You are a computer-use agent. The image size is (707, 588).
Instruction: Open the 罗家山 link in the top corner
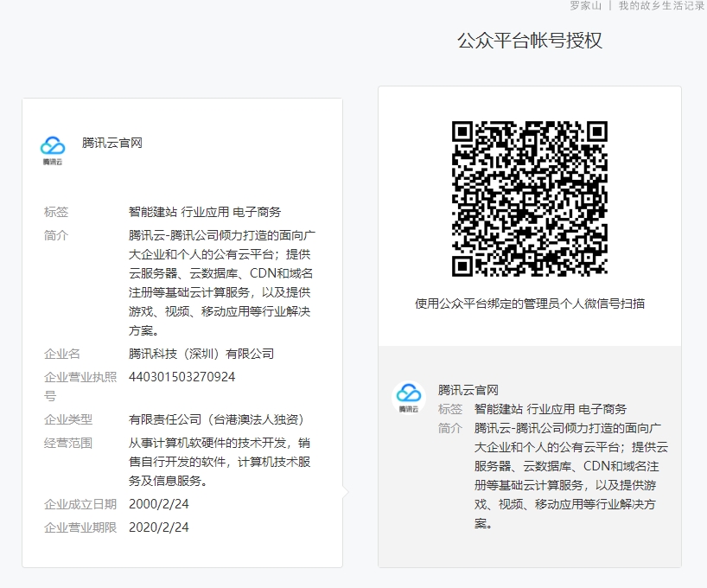tap(585, 5)
